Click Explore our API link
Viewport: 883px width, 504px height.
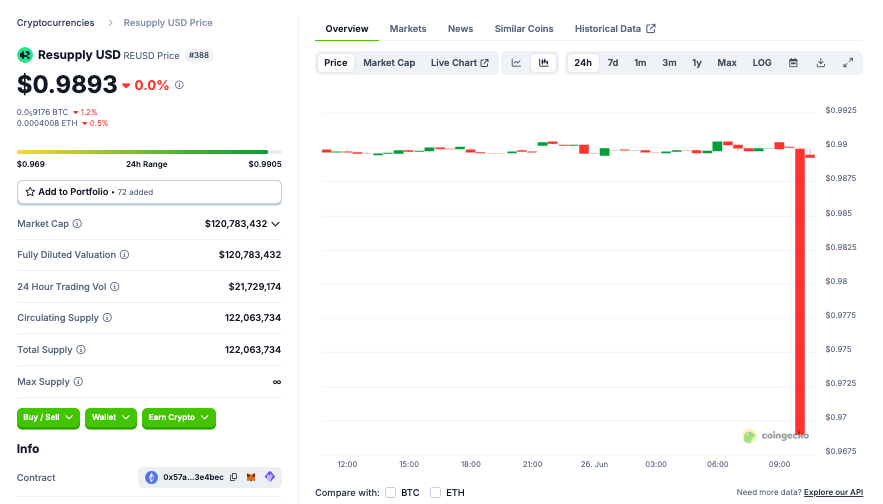pos(833,492)
